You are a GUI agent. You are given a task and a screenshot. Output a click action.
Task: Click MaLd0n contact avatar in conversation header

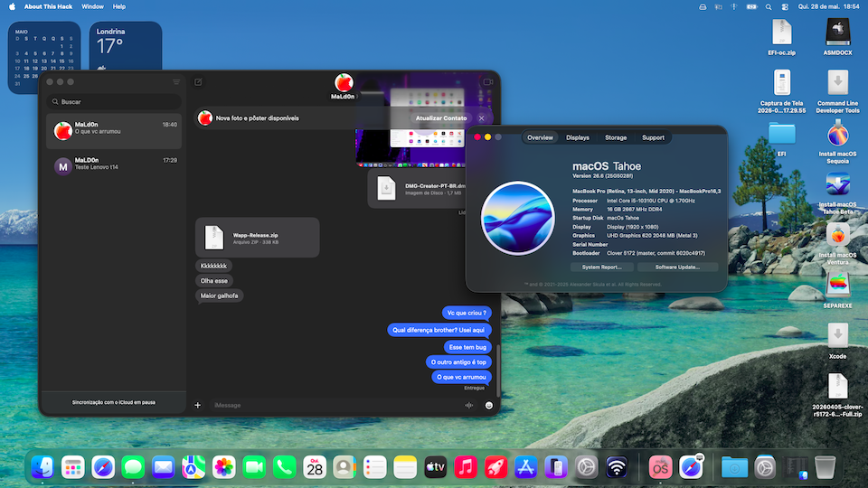point(344,83)
